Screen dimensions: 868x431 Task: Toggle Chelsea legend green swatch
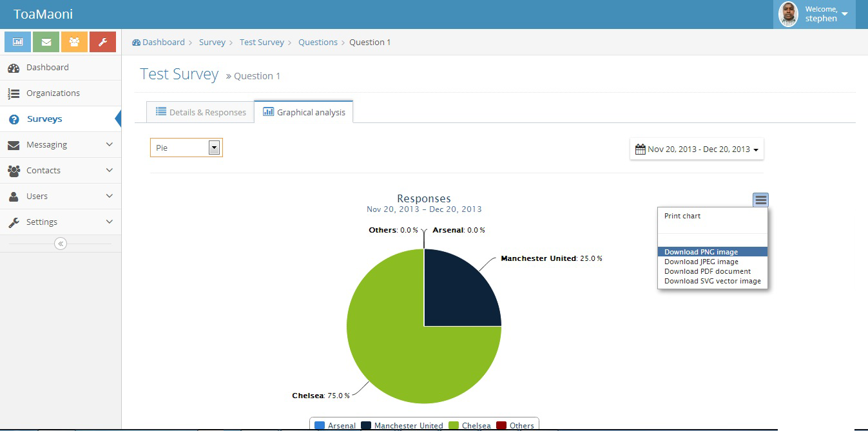[x=454, y=425]
